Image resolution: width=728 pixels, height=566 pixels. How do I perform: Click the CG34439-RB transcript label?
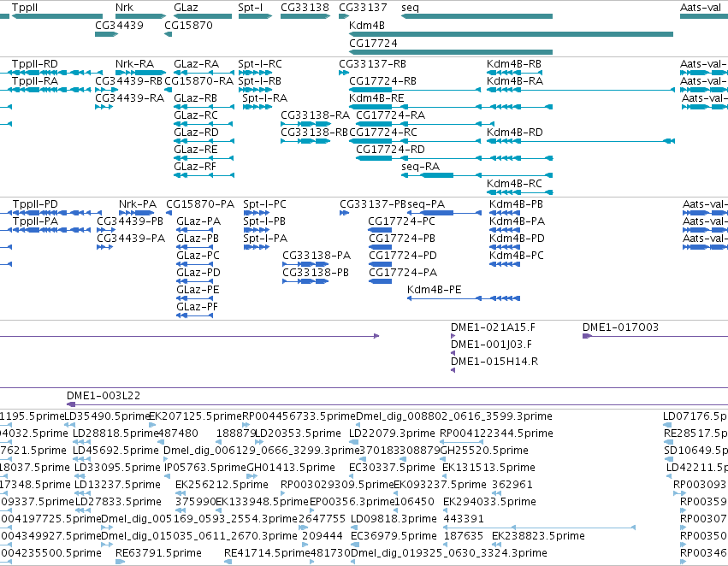click(x=128, y=80)
